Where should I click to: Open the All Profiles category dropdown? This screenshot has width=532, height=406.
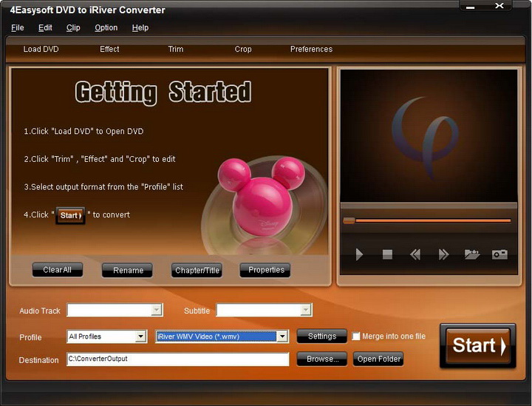[140, 336]
